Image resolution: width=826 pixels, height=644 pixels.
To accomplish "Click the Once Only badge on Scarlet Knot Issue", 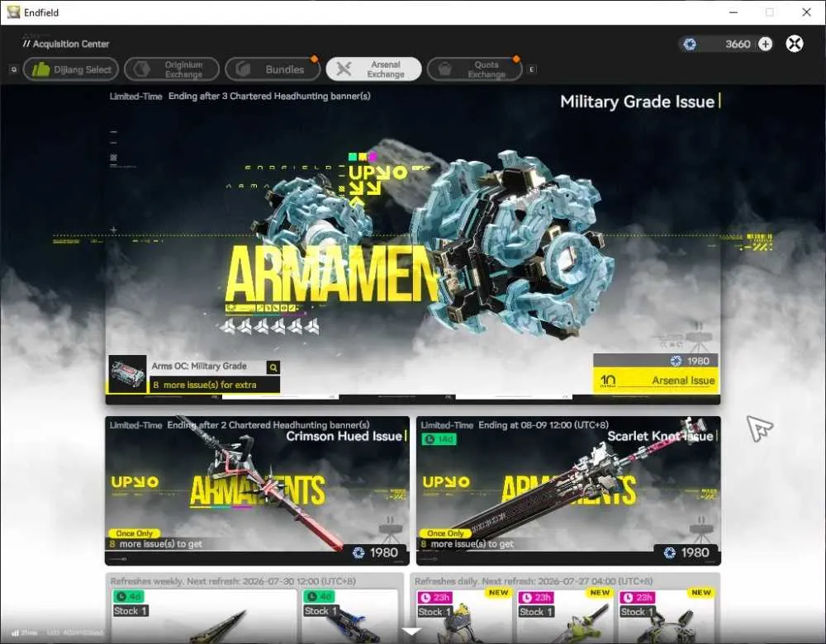I will [x=446, y=533].
